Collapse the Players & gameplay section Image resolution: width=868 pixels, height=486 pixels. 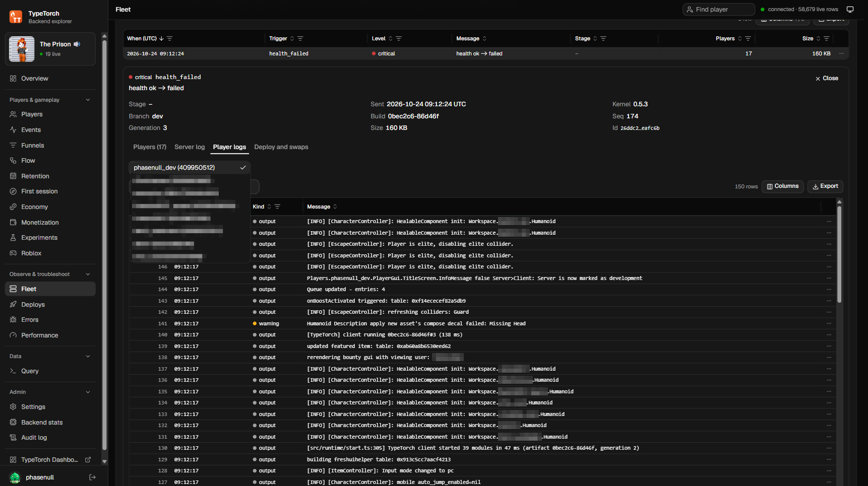[88, 100]
